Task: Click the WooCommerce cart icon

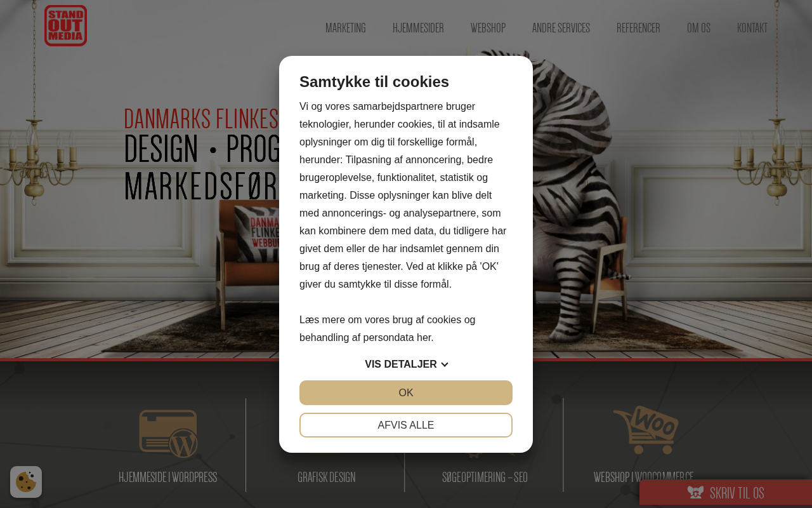Action: pyautogui.click(x=646, y=430)
